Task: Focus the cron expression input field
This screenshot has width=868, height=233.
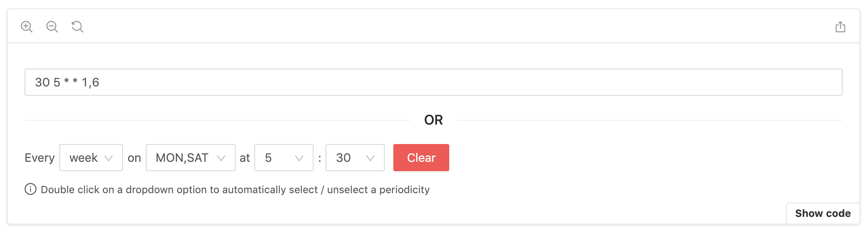Action: pyautogui.click(x=434, y=82)
